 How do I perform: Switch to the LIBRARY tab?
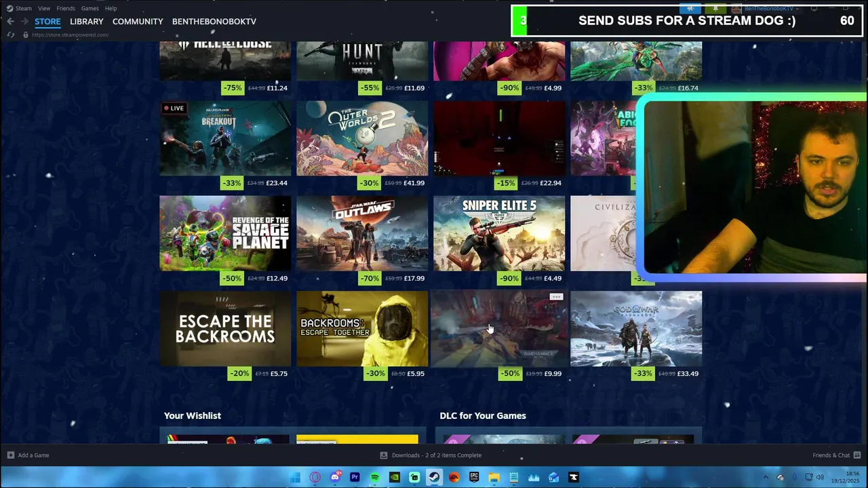pos(87,21)
